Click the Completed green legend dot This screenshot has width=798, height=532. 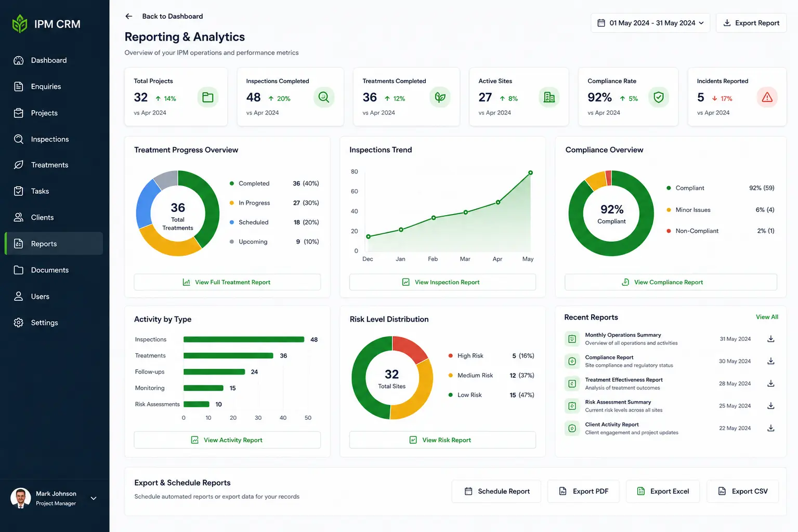(231, 183)
